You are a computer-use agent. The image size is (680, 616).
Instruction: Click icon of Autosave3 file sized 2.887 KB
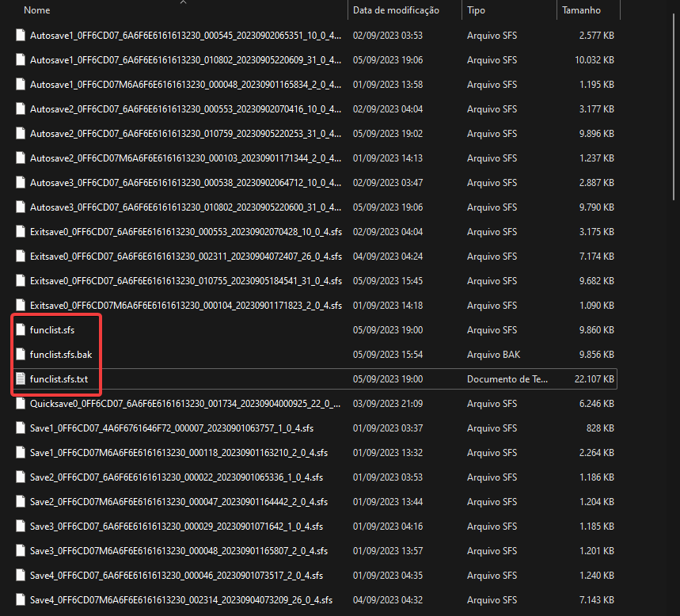click(x=21, y=183)
